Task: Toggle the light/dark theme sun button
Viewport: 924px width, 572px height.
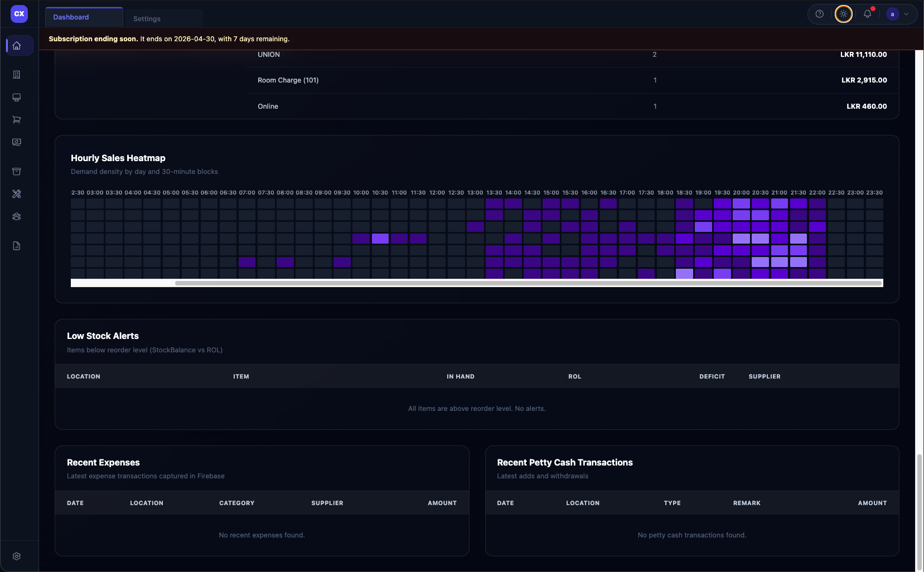Action: 844,14
